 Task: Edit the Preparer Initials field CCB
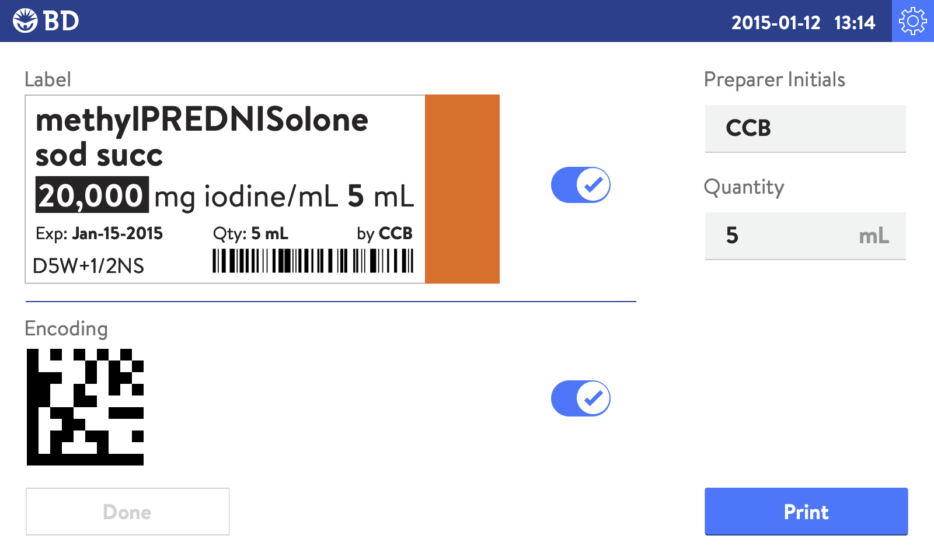(806, 129)
